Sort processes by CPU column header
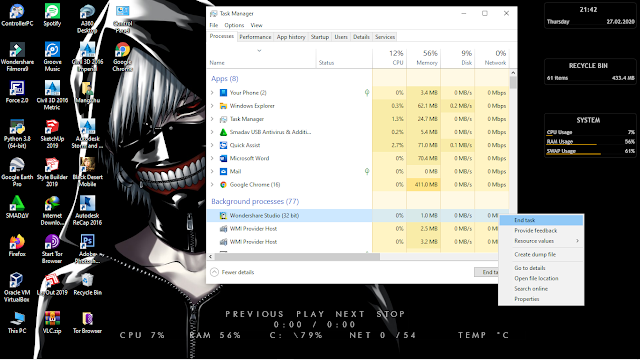The height and width of the screenshot is (360, 640). pyautogui.click(x=390, y=58)
